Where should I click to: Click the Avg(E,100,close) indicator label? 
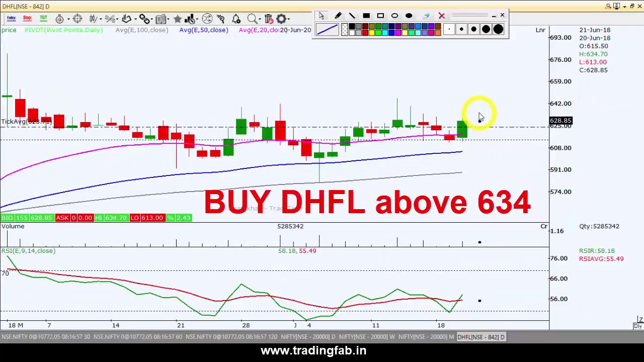tap(142, 30)
